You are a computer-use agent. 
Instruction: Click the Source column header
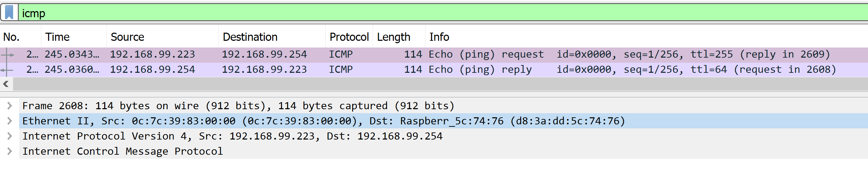coord(163,37)
